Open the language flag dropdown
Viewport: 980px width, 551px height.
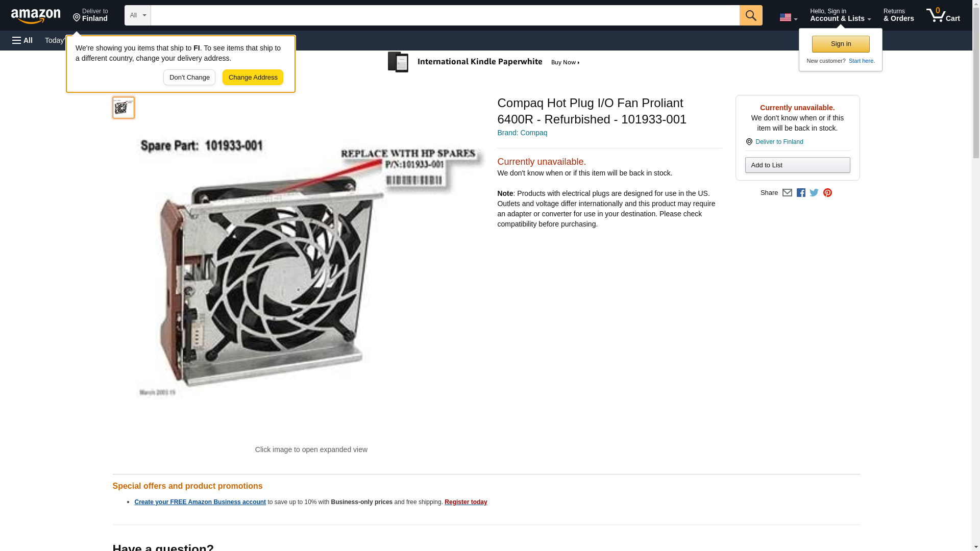tap(788, 17)
